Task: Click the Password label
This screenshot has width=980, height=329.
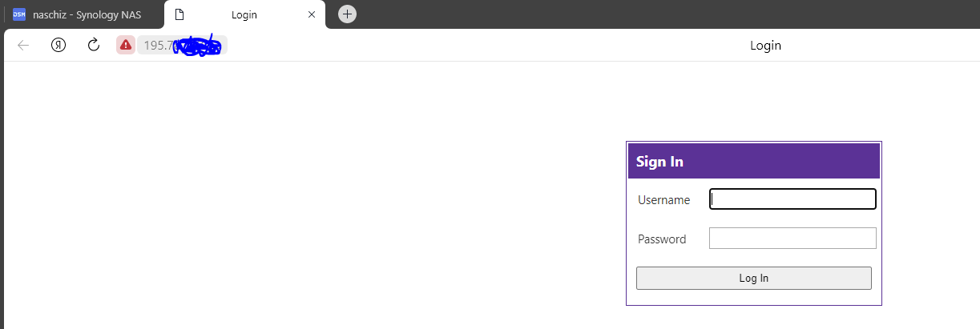Action: click(x=662, y=239)
